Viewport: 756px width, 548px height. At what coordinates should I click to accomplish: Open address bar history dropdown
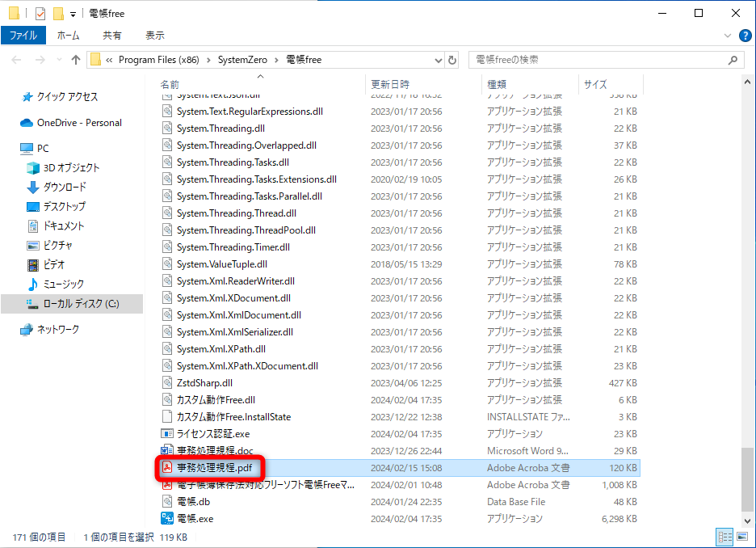(439, 61)
